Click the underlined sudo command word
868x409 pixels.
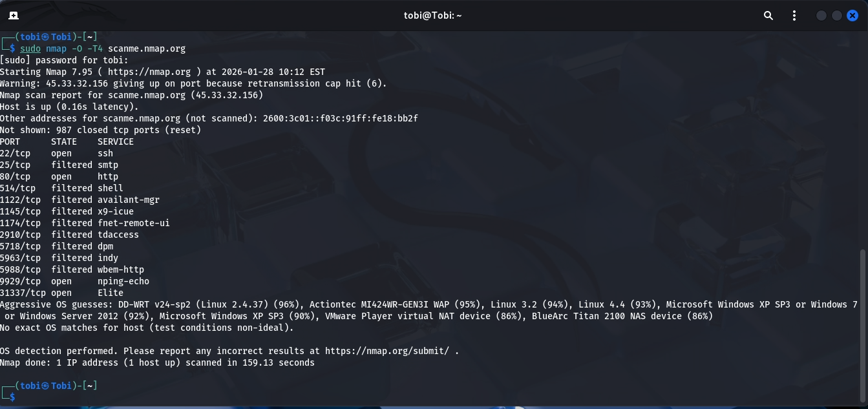click(30, 48)
